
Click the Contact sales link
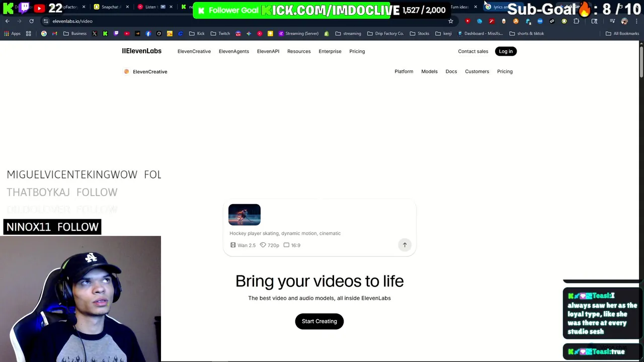pos(473,51)
